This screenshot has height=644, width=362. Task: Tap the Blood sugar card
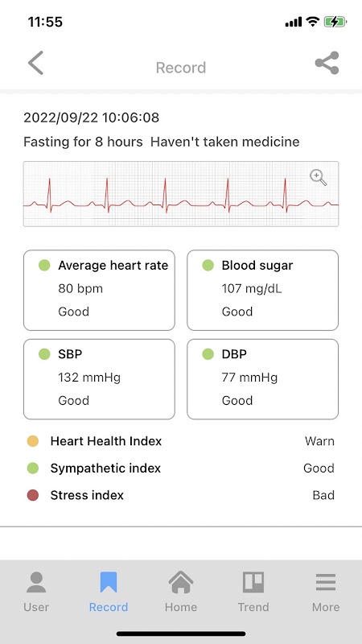(x=263, y=290)
